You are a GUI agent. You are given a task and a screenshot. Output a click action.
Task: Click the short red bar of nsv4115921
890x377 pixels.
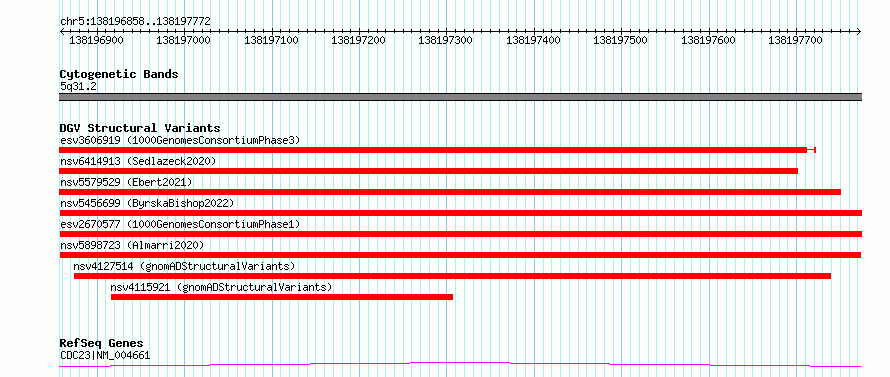(282, 297)
